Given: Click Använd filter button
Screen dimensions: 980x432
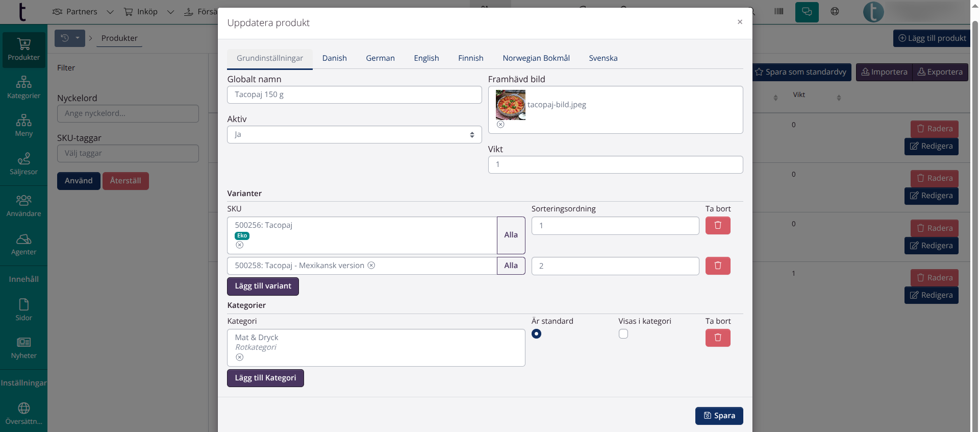Looking at the screenshot, I should pos(79,181).
